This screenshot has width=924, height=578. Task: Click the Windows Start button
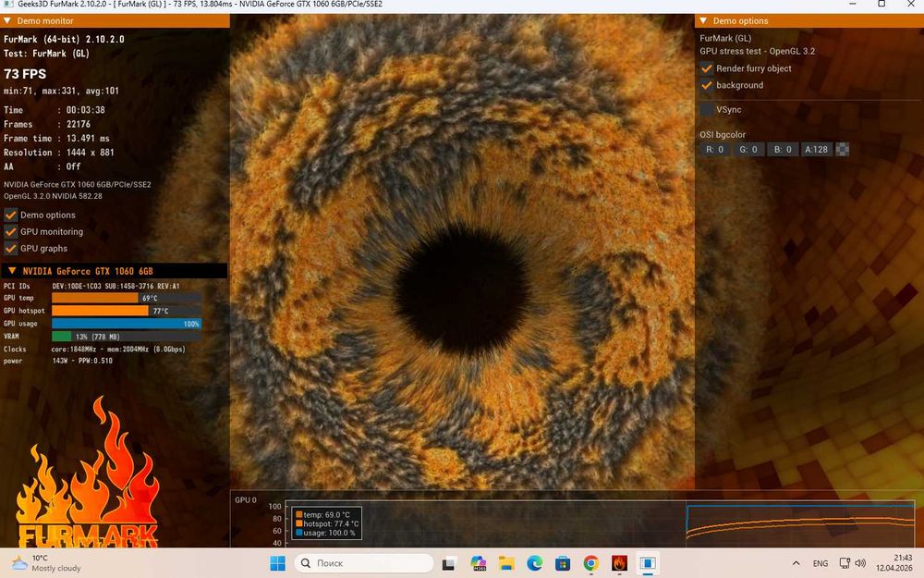tap(277, 562)
